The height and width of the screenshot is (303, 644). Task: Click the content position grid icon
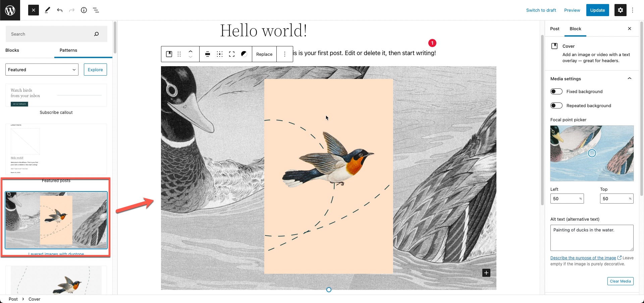[x=220, y=54]
